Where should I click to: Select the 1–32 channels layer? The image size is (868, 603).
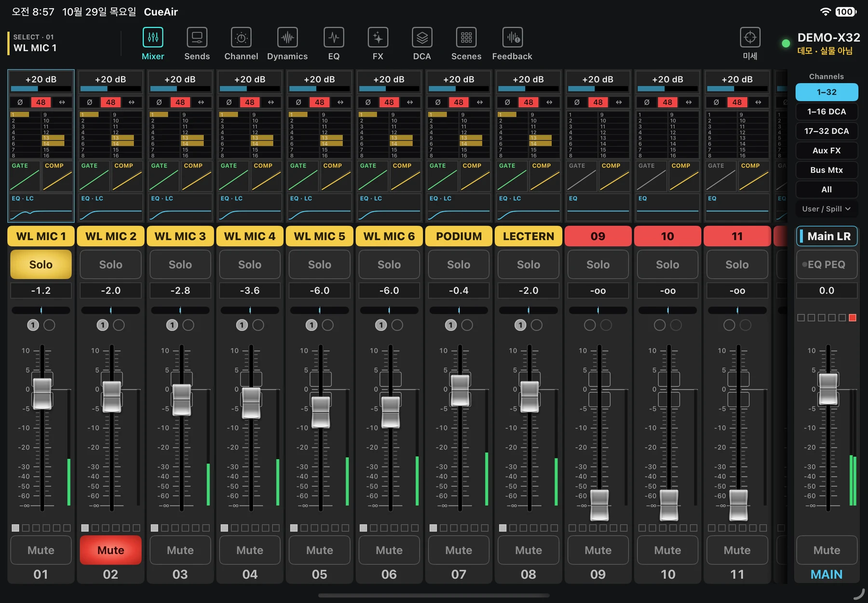(827, 92)
